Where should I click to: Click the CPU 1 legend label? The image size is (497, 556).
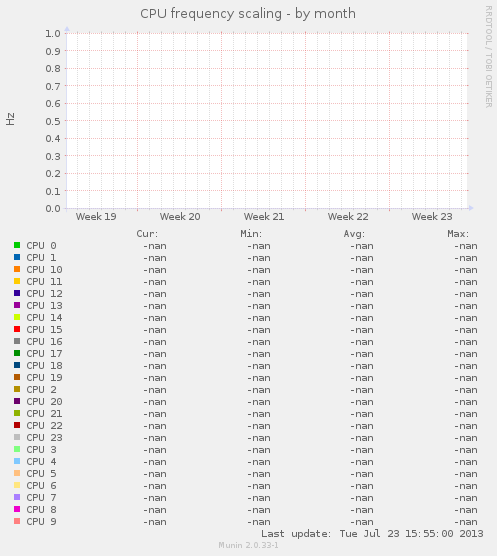click(x=41, y=258)
